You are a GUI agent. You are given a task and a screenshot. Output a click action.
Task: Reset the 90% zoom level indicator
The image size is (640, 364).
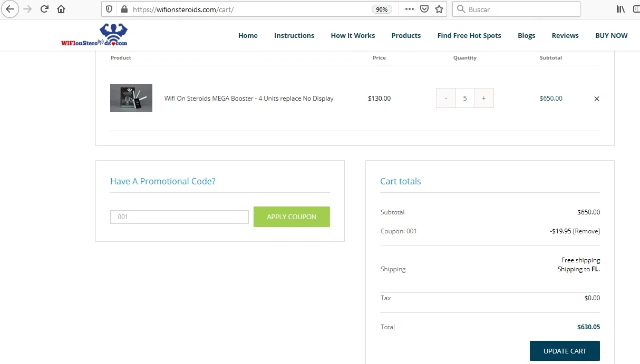click(381, 9)
